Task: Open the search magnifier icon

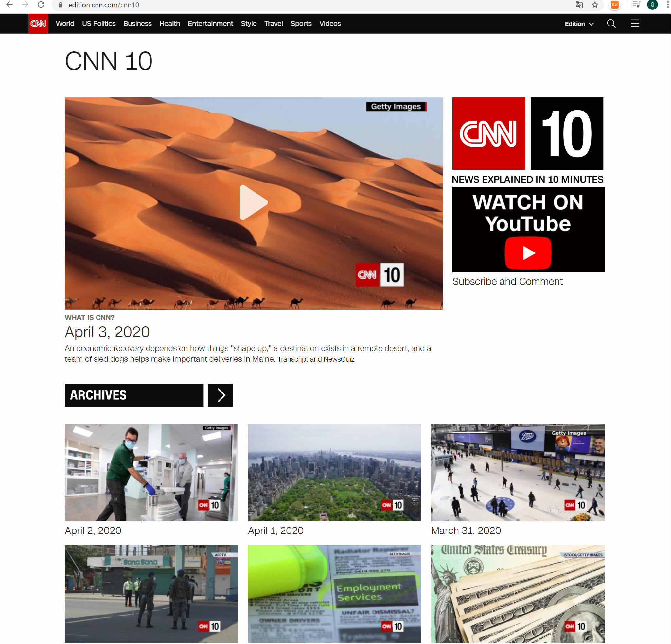Action: [611, 24]
